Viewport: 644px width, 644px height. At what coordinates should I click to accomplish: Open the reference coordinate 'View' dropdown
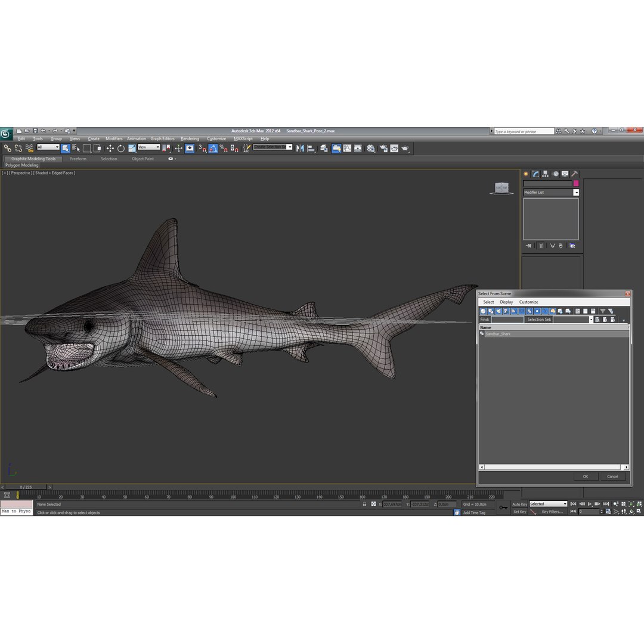(148, 147)
